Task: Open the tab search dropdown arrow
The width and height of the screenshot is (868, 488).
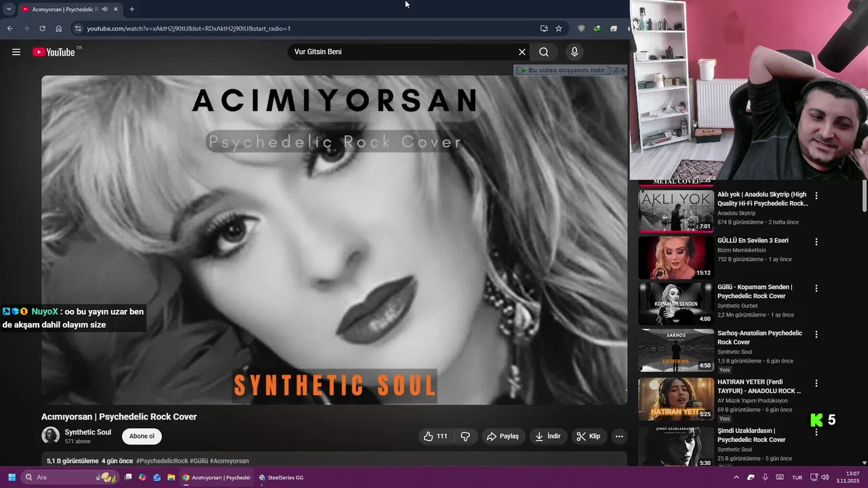Action: (9, 9)
